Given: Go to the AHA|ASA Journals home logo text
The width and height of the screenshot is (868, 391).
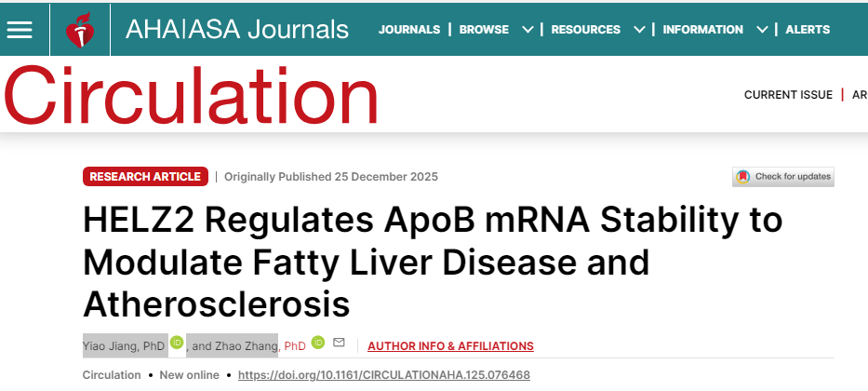Looking at the screenshot, I should click(237, 29).
